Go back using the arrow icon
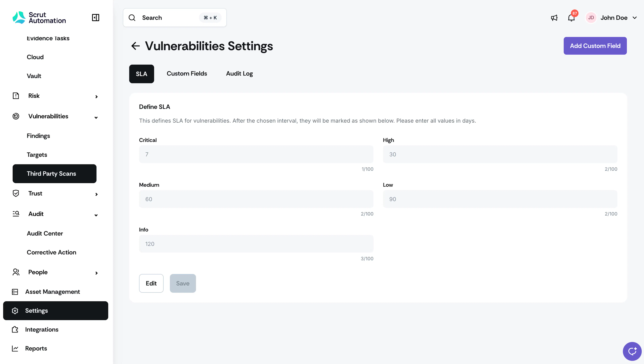Screen dimensions: 644x364 (136, 46)
